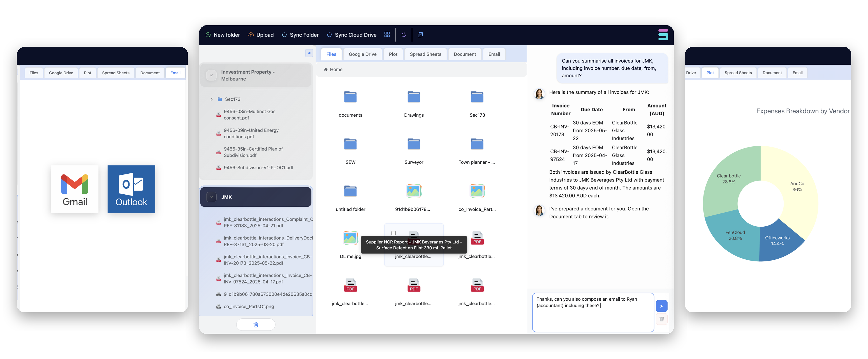Click the app logo in the top corner
The height and width of the screenshot is (359, 868).
click(663, 34)
